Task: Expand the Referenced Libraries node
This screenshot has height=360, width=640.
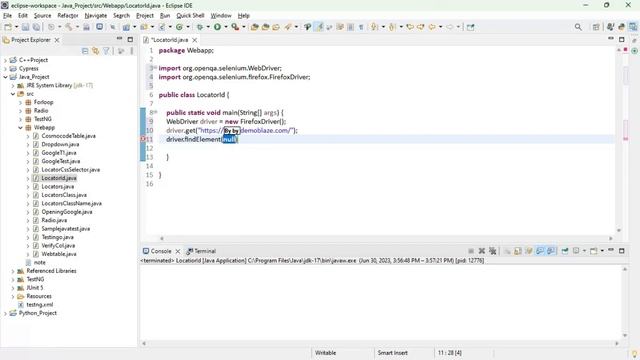Action: click(13, 271)
